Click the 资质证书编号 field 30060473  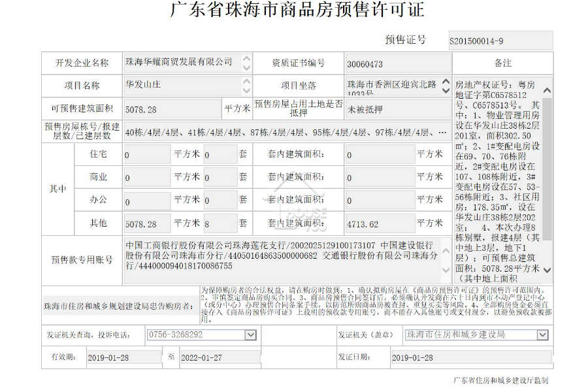(x=398, y=63)
